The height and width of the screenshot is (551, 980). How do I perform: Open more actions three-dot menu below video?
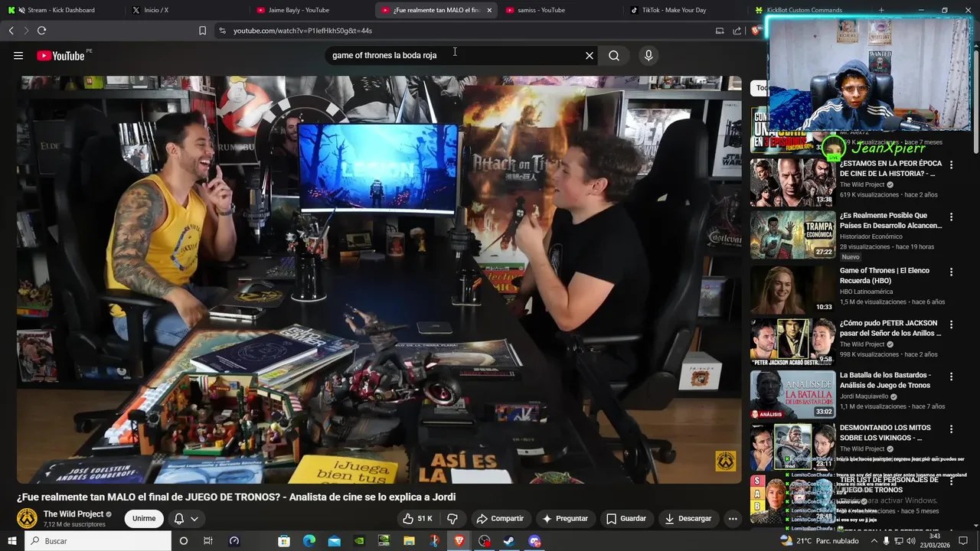coord(733,518)
